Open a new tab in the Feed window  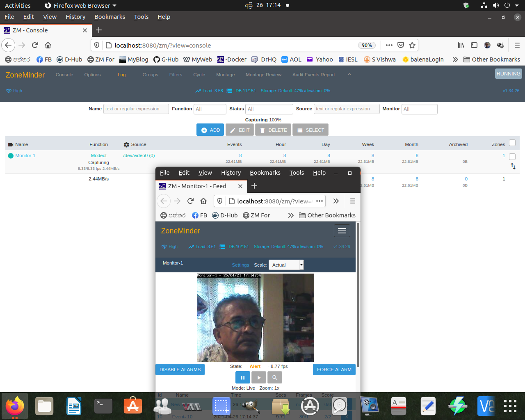[254, 186]
